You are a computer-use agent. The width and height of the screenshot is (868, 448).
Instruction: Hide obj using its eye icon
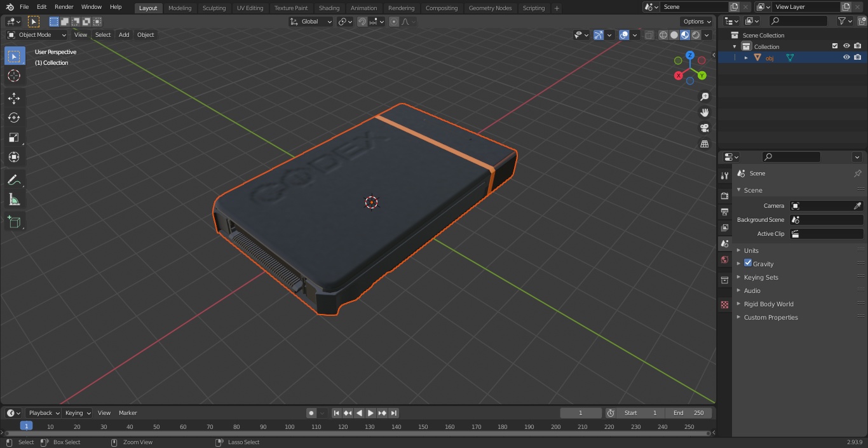pos(846,57)
